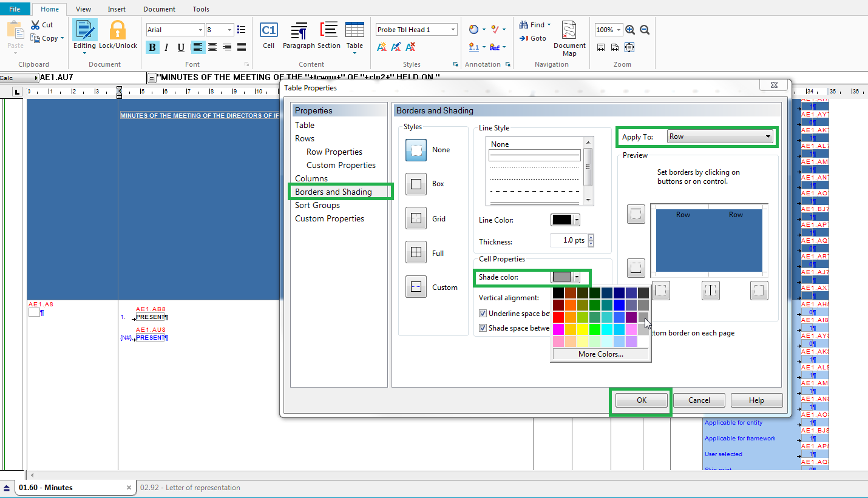This screenshot has width=868, height=498.
Task: Select the Box border style icon
Action: pos(416,184)
